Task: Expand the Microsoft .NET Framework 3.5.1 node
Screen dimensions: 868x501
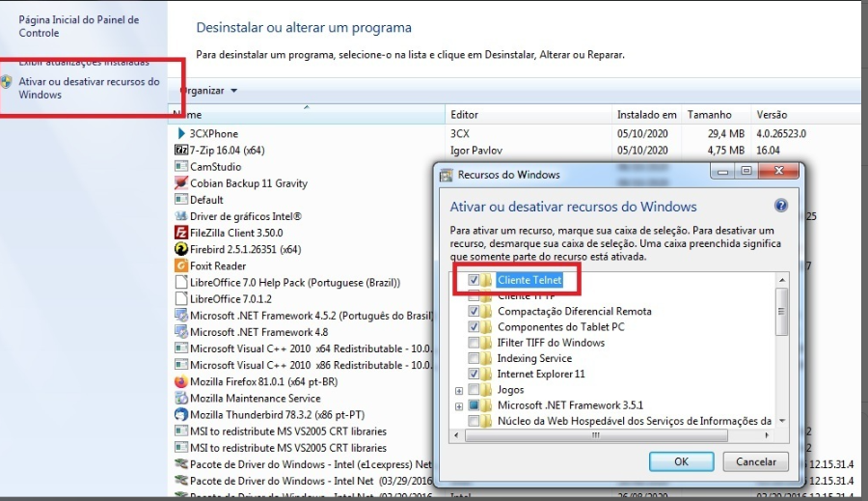Action: click(459, 406)
